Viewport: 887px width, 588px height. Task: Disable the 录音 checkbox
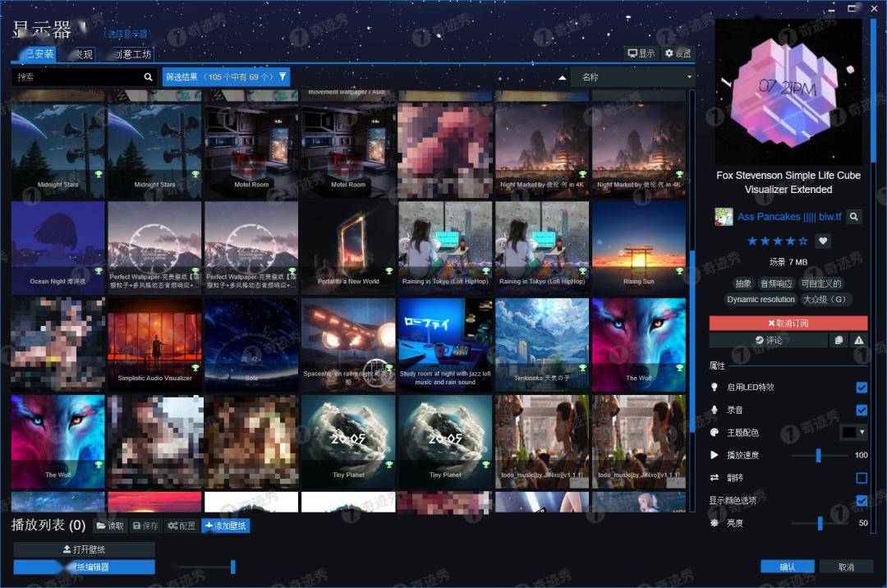[x=862, y=410]
